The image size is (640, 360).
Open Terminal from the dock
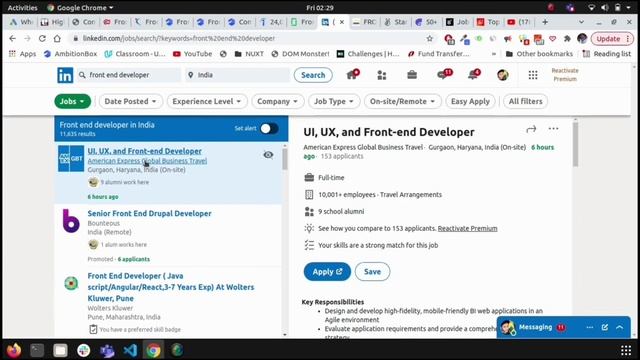[37, 350]
